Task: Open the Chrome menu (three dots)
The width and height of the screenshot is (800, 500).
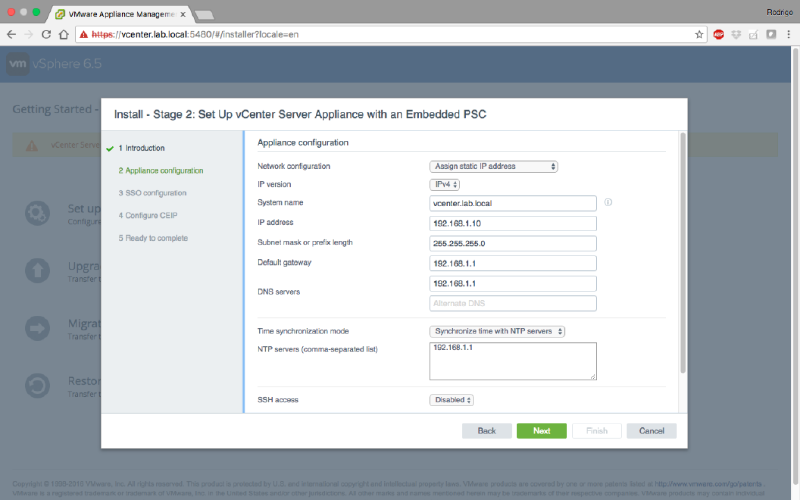Action: (x=789, y=34)
